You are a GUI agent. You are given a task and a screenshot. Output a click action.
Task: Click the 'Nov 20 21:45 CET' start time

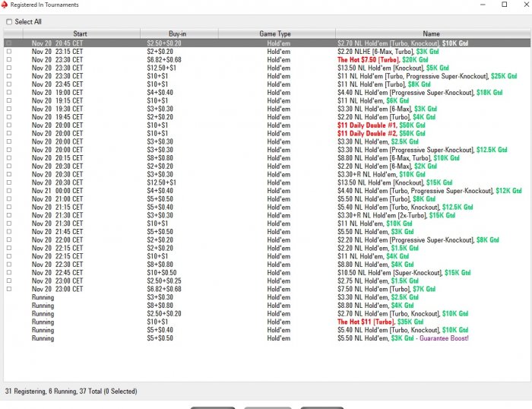(57, 231)
